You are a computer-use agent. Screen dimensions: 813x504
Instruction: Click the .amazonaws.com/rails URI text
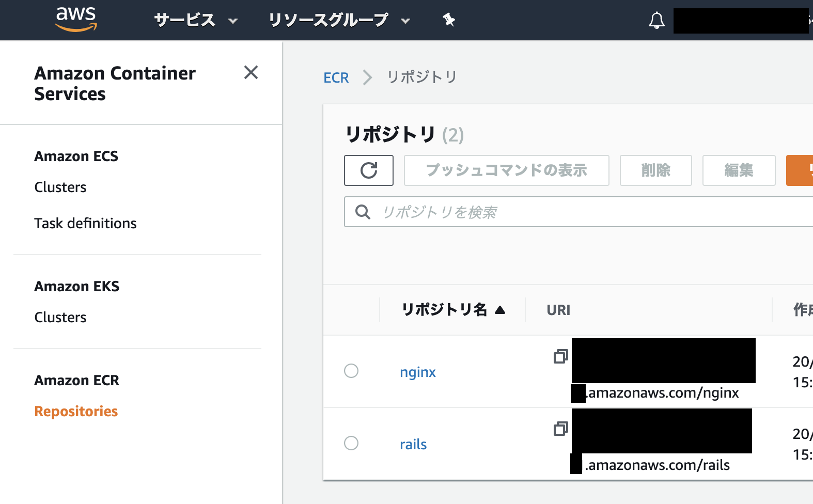(x=658, y=465)
